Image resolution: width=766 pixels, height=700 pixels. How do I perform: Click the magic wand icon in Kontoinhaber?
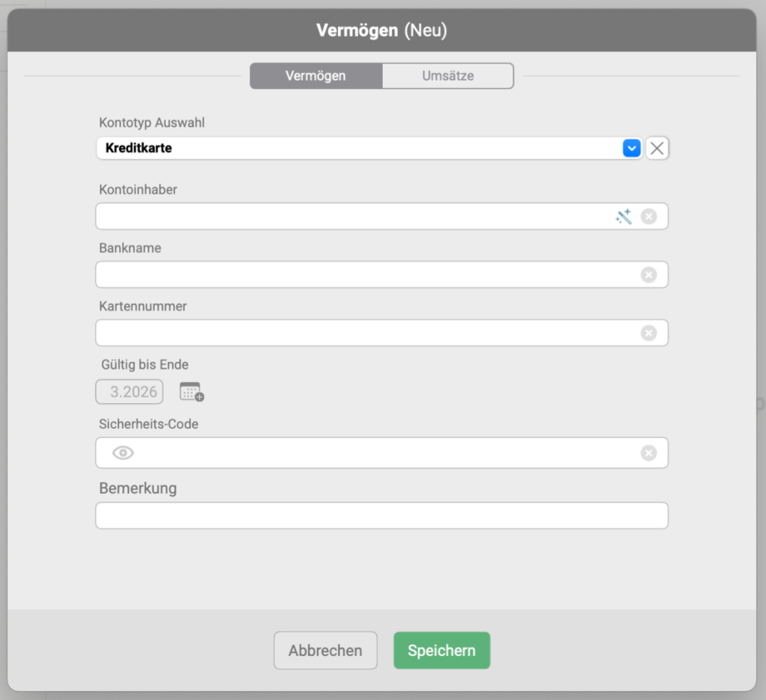click(x=623, y=217)
